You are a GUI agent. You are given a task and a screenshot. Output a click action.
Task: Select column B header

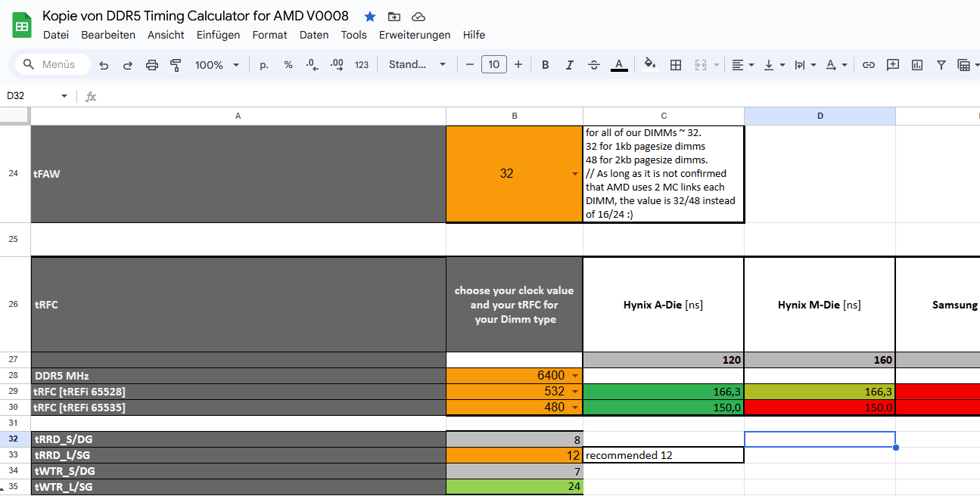[x=515, y=116]
